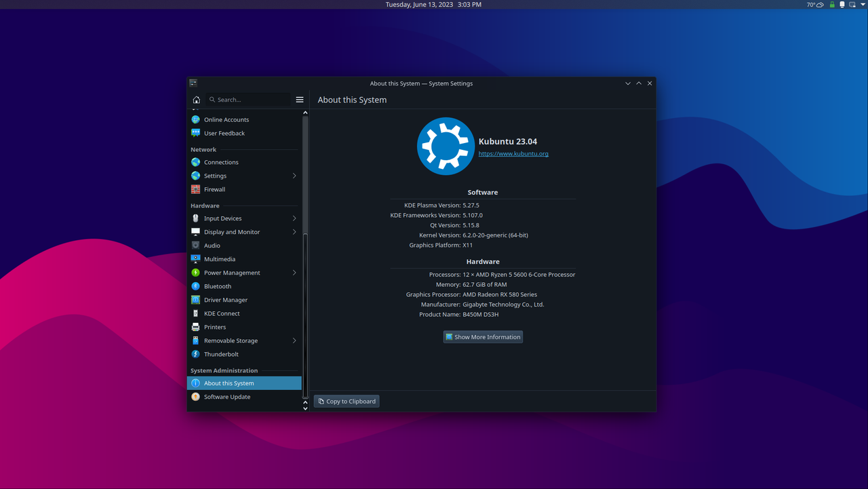Image resolution: width=868 pixels, height=489 pixels.
Task: Click the display/screen lock tray icon
Action: [x=852, y=5]
